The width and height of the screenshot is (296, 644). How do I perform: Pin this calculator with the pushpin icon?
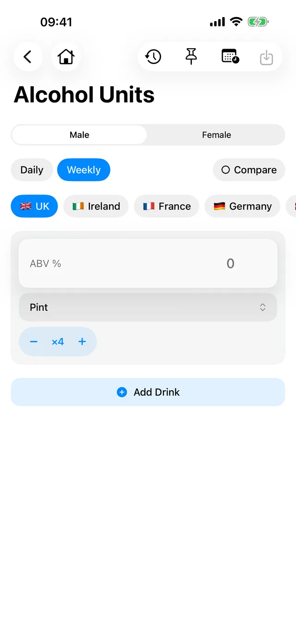191,57
